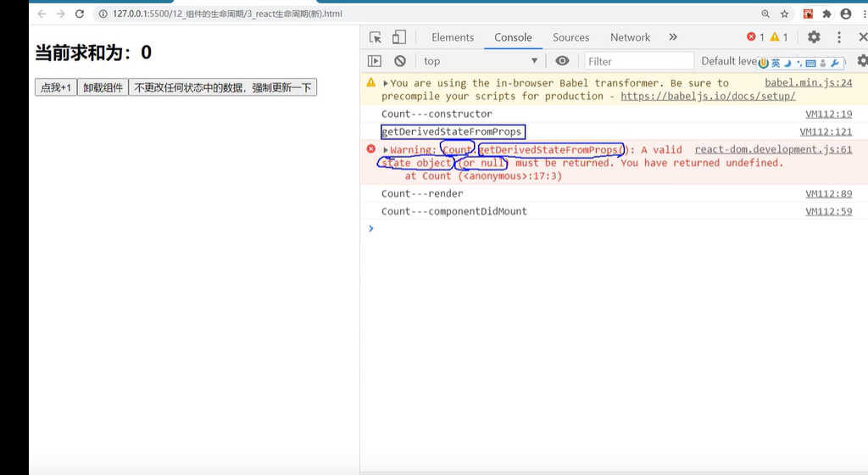Click the IME 英 language indicator
Image resolution: width=868 pixels, height=475 pixels.
point(776,63)
